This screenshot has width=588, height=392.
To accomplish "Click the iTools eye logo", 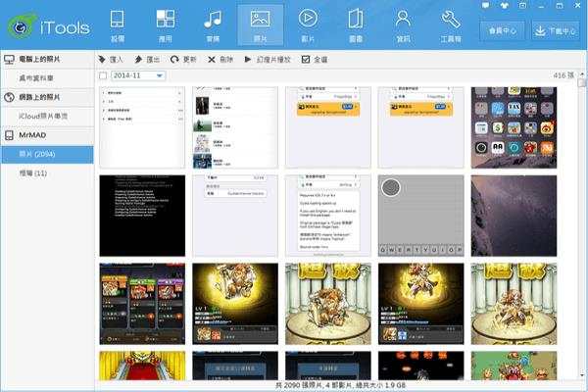I will coord(22,26).
